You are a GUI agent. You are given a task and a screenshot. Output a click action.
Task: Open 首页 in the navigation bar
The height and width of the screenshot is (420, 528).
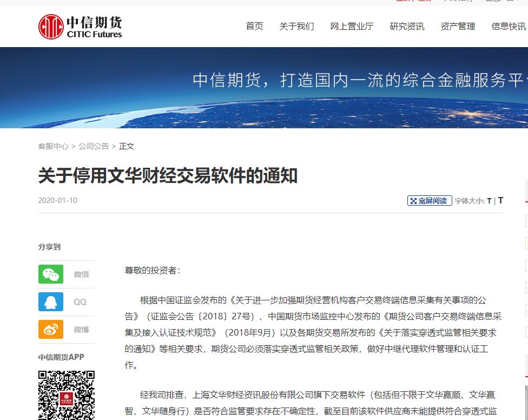coord(255,27)
